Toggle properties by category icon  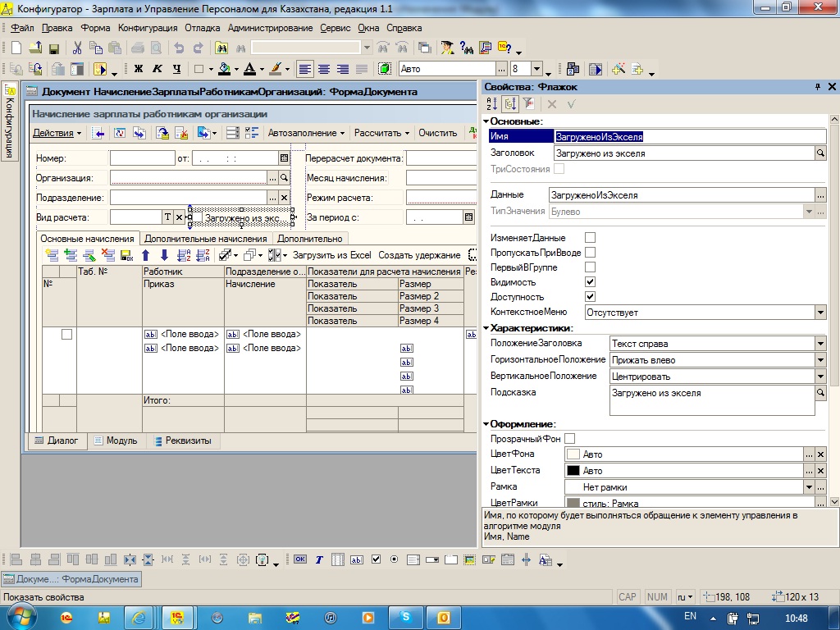point(510,104)
